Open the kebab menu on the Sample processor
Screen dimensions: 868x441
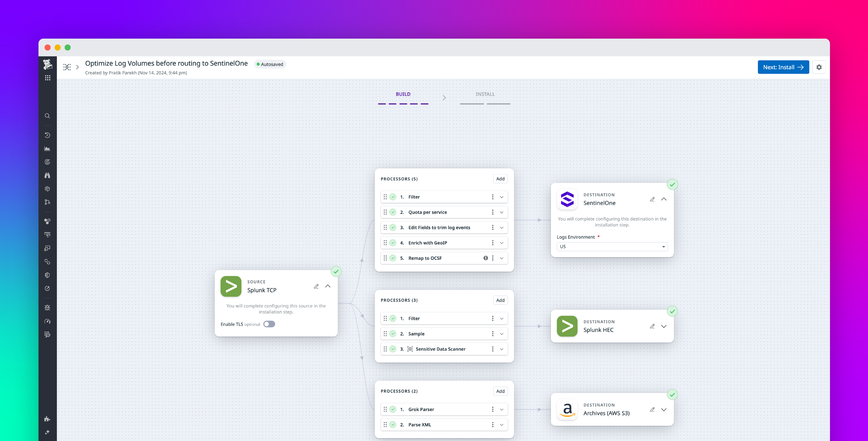492,333
